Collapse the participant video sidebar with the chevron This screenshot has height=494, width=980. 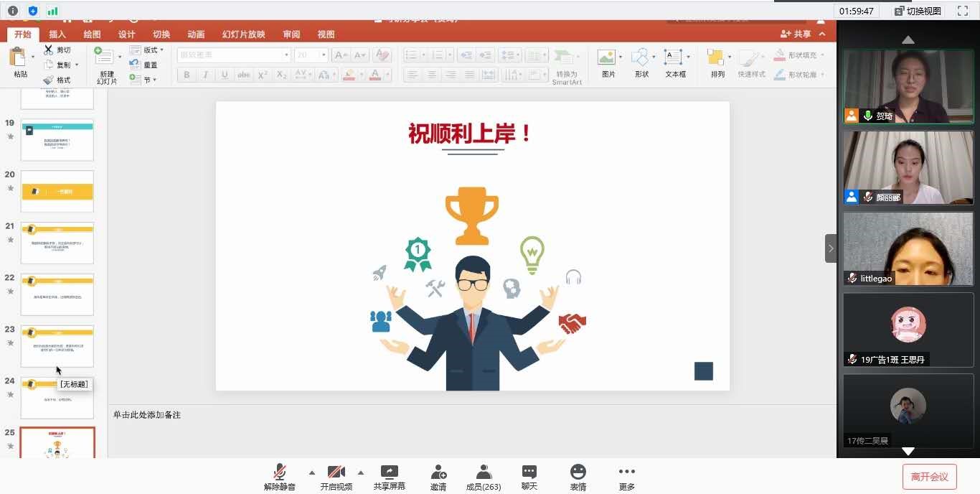point(830,248)
